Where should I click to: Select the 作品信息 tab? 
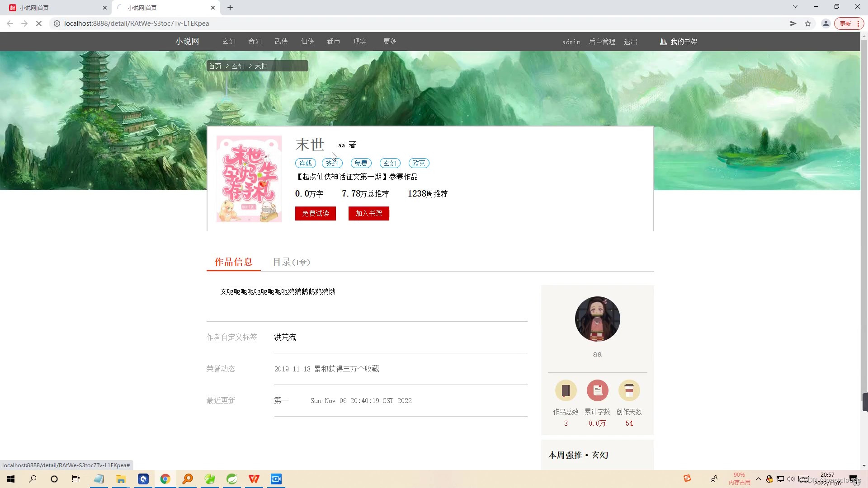click(x=233, y=262)
